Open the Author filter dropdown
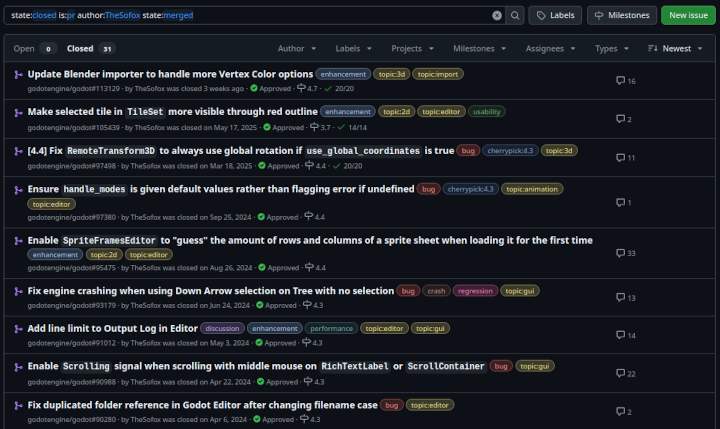 tap(297, 49)
